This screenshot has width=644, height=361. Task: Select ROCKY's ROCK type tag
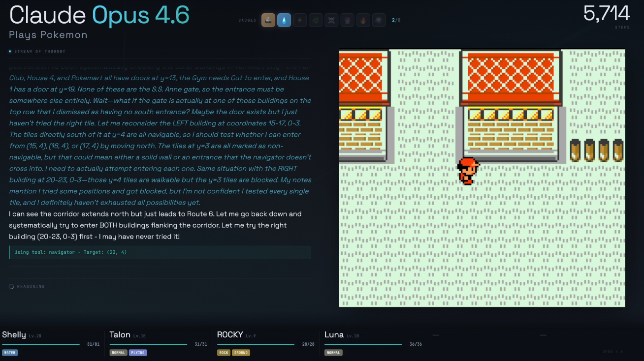pos(223,353)
